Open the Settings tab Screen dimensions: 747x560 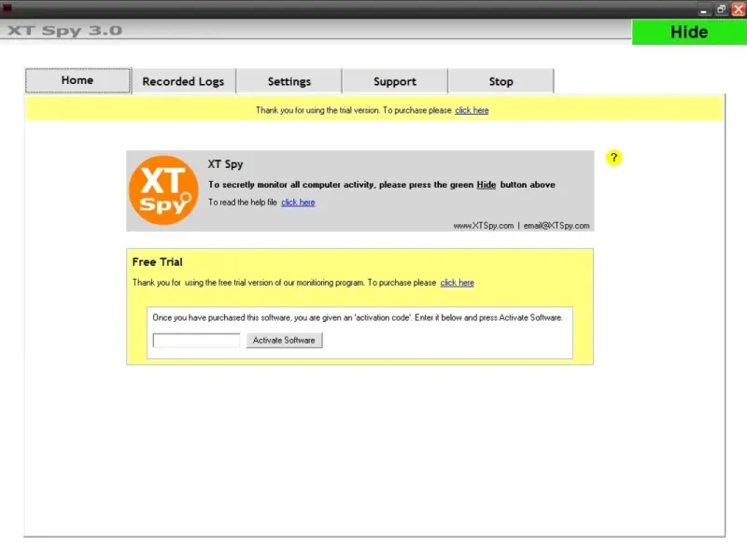[x=289, y=81]
